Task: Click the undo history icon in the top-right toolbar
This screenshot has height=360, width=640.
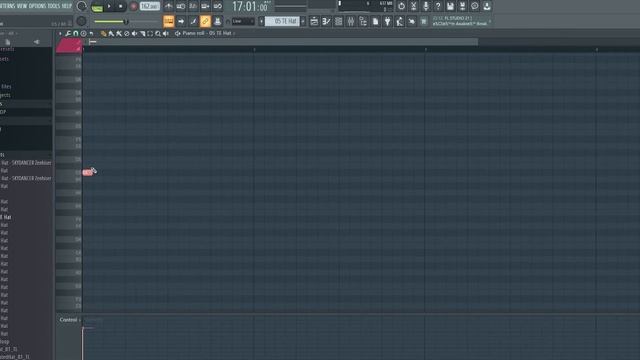Action: [401, 6]
